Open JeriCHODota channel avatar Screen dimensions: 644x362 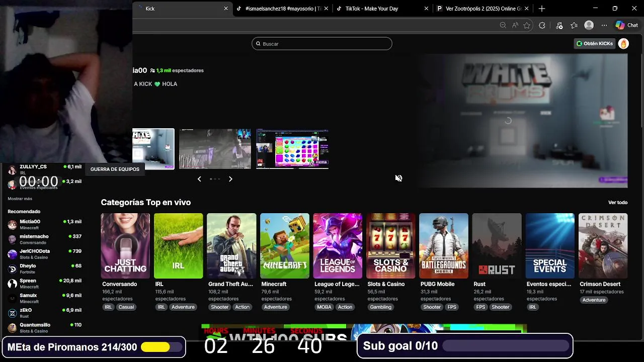click(12, 254)
